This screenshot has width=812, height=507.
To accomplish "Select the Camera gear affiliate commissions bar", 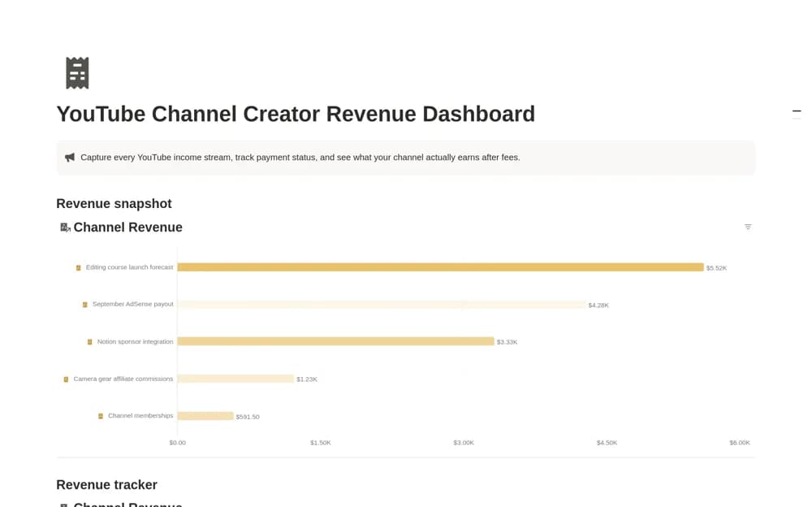I will (235, 379).
